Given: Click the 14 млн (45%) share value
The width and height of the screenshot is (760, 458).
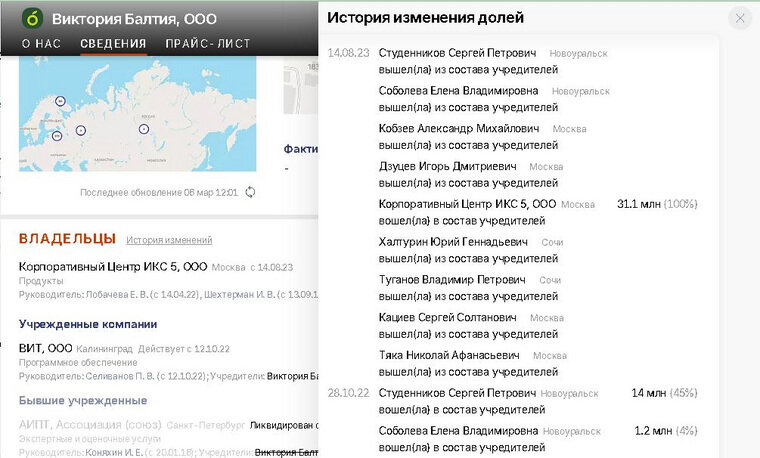Looking at the screenshot, I should point(665,393).
